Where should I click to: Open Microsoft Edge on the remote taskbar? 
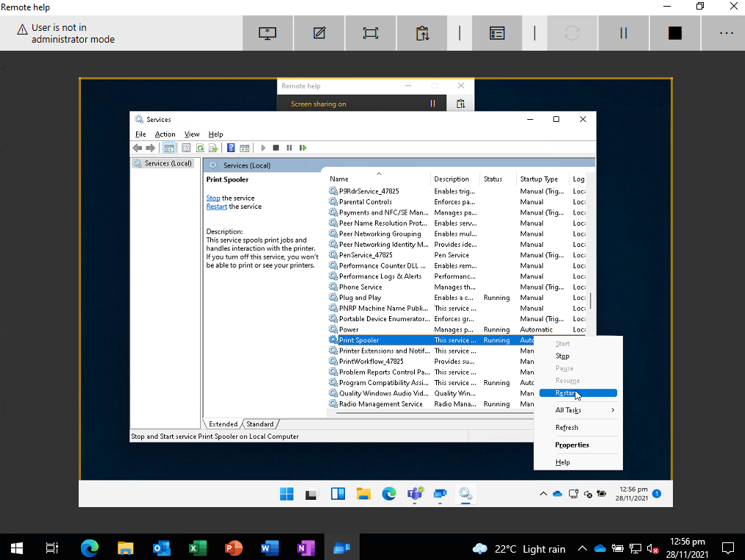coord(389,494)
